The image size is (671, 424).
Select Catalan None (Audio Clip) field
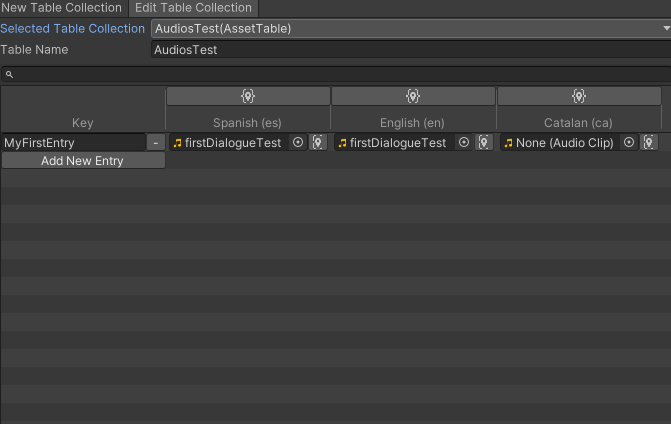pos(558,143)
